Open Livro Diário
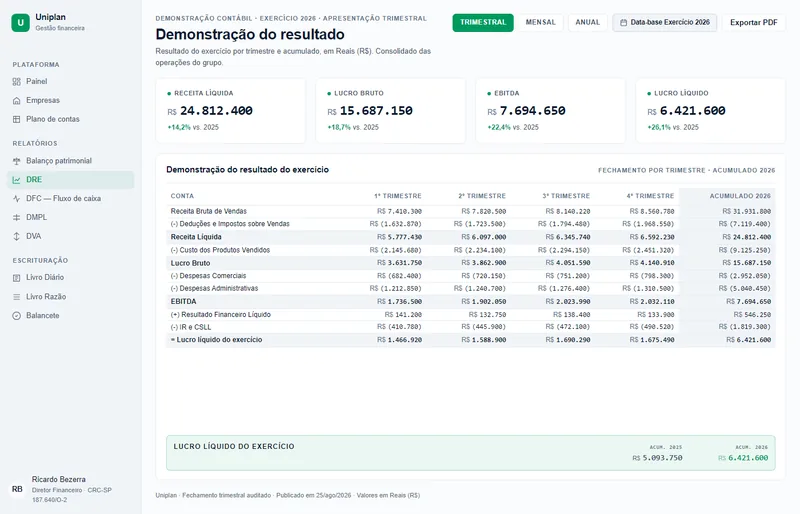The width and height of the screenshot is (800, 514). tap(70, 278)
